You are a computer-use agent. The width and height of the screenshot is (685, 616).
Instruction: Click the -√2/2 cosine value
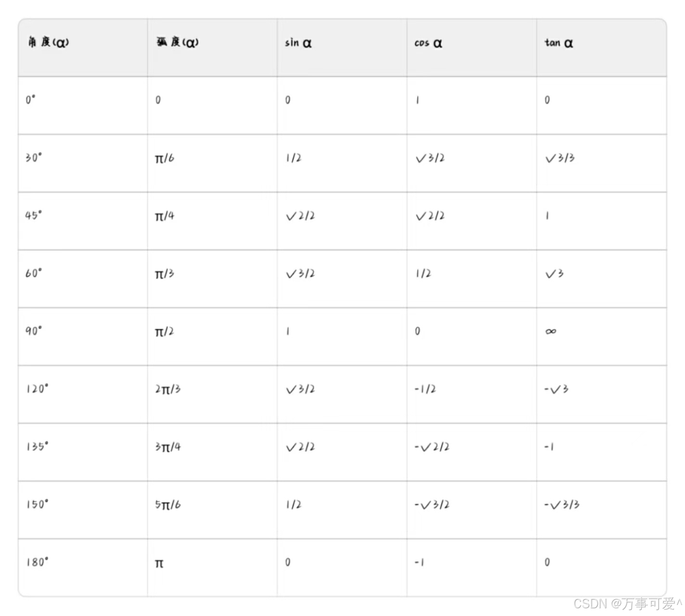pos(432,447)
